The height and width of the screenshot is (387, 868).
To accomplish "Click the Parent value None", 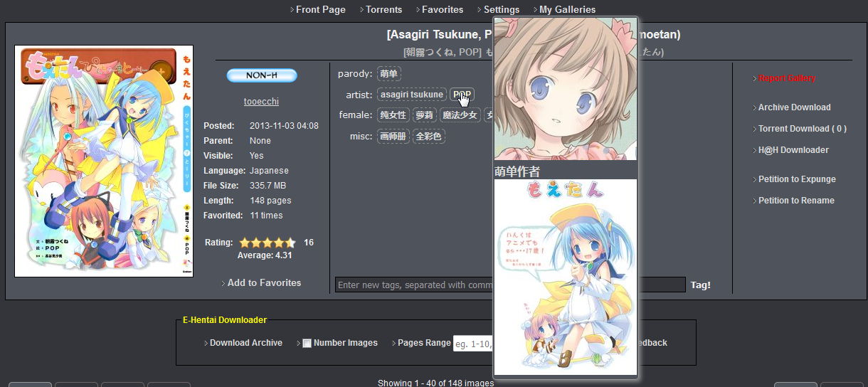I will [x=260, y=141].
